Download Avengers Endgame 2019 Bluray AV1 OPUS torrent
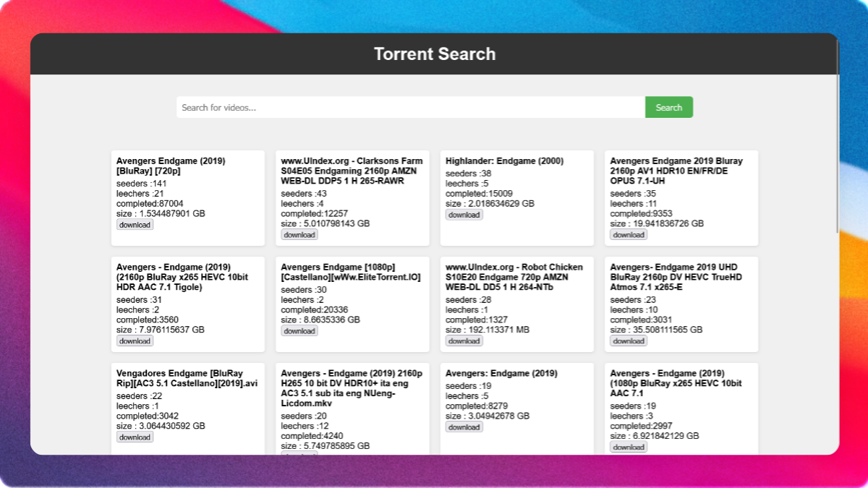 pyautogui.click(x=629, y=235)
